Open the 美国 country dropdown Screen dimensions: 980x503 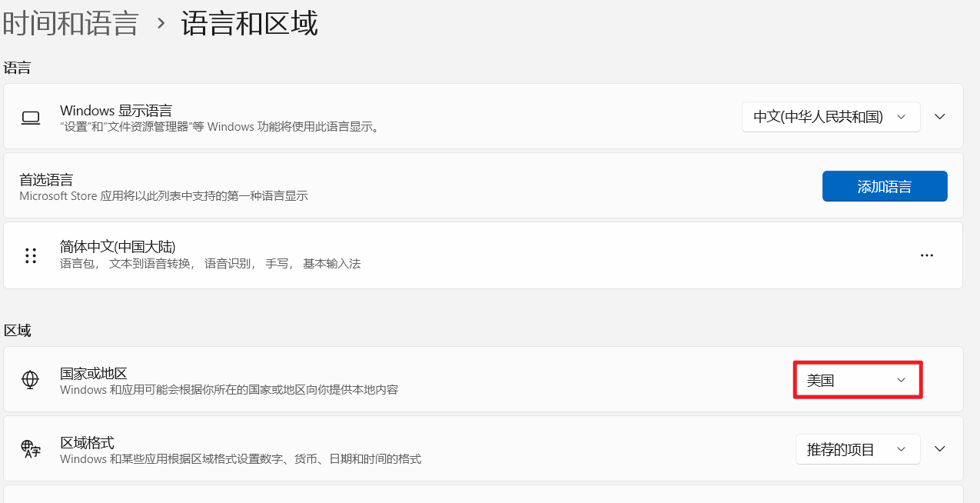[x=857, y=380]
